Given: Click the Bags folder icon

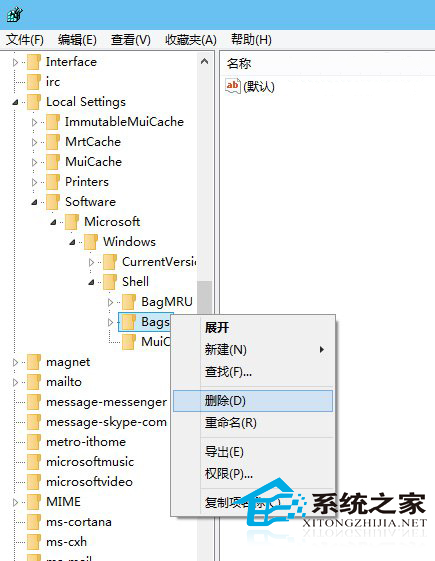Looking at the screenshot, I should click(129, 322).
